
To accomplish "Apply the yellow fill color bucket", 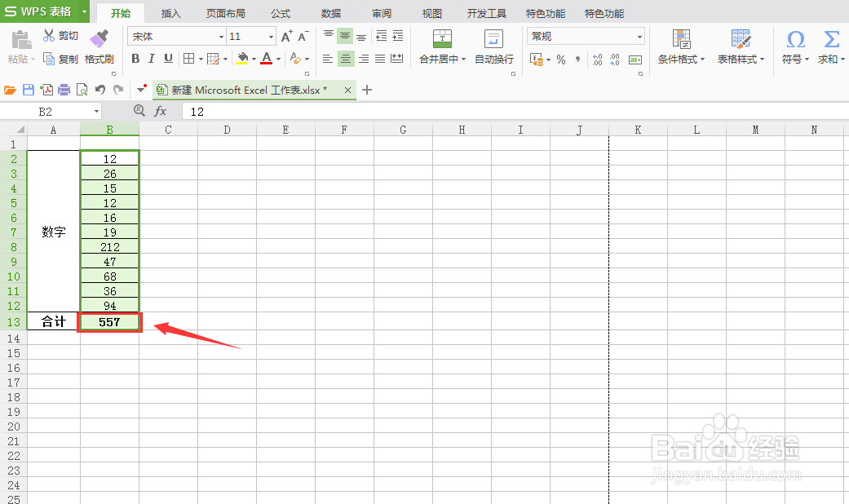I will tap(242, 59).
